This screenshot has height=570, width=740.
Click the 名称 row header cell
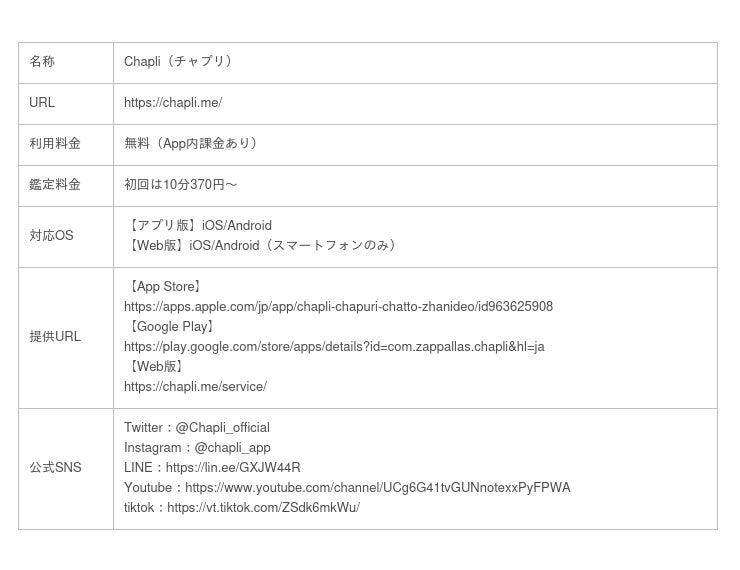66,63
